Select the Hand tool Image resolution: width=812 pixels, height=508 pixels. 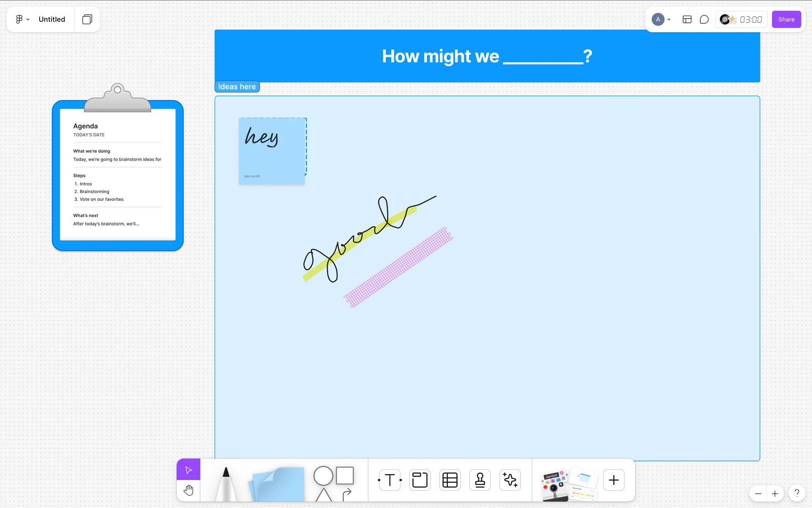[189, 490]
